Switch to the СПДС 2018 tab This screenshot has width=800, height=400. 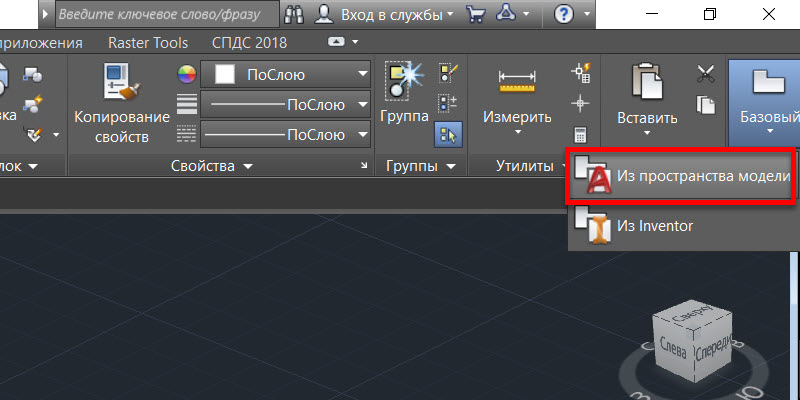(249, 43)
